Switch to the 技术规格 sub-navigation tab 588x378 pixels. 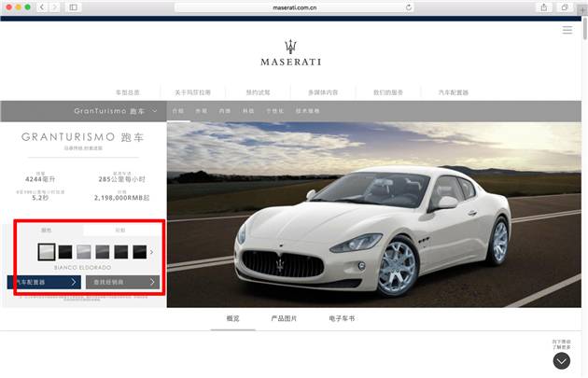coord(307,111)
